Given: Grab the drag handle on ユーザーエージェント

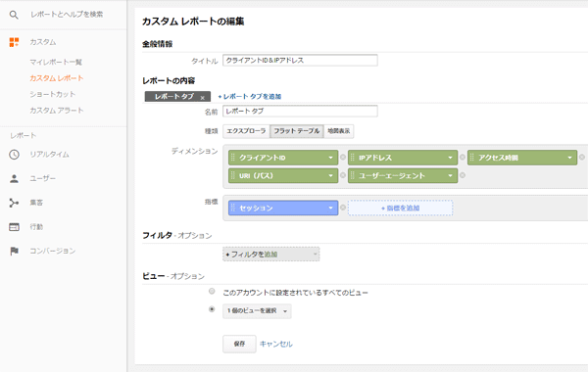Looking at the screenshot, I should click(353, 175).
